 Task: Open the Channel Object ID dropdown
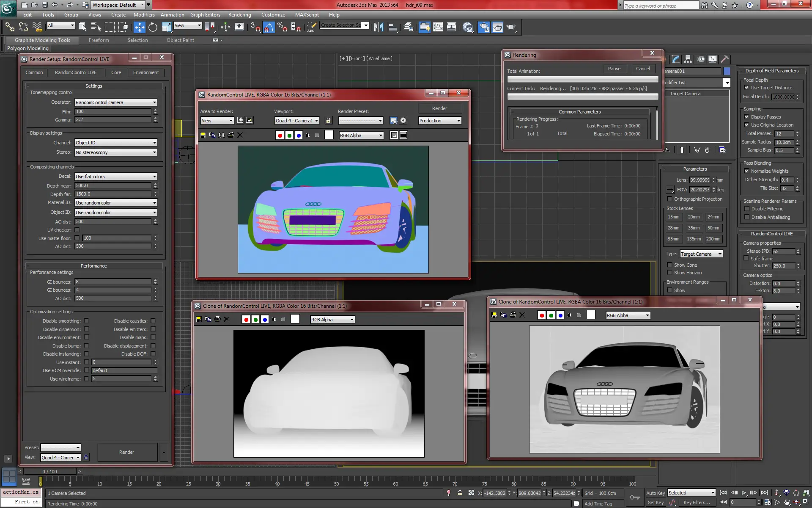pos(116,143)
